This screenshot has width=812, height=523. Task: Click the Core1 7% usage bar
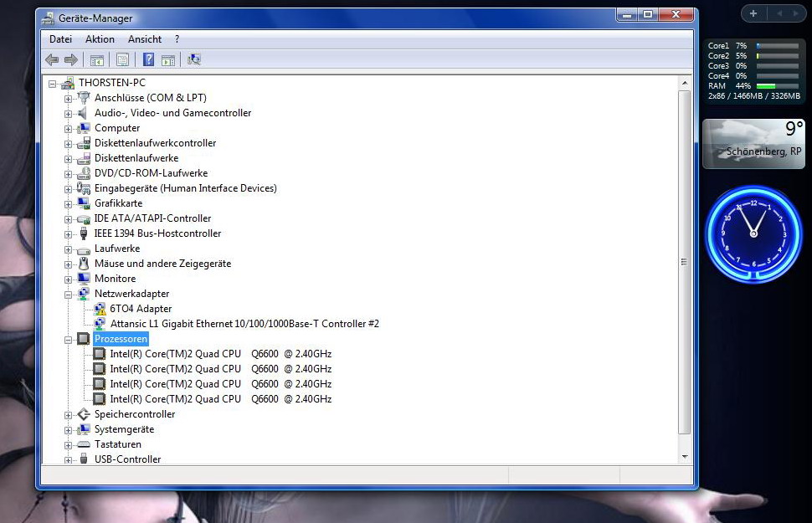tap(778, 45)
